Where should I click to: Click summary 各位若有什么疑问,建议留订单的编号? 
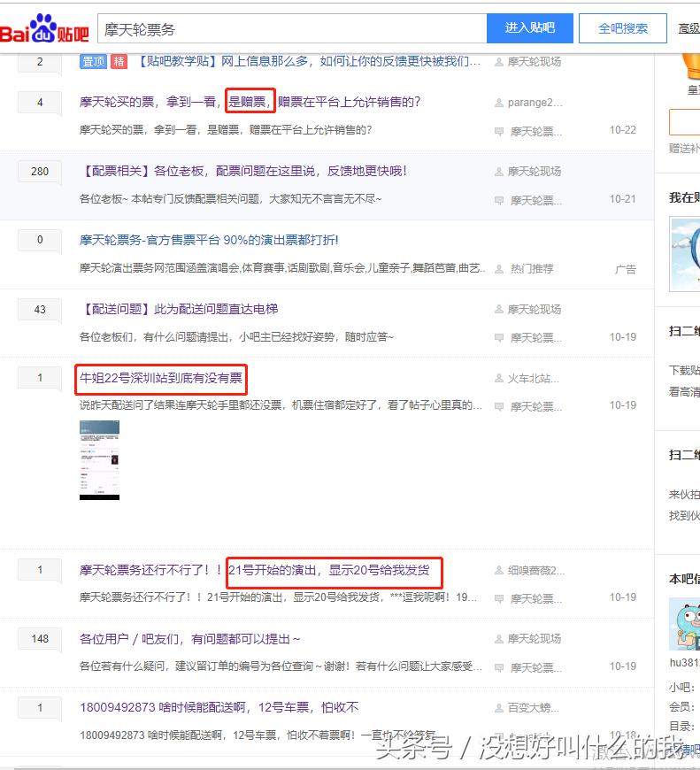point(281,666)
